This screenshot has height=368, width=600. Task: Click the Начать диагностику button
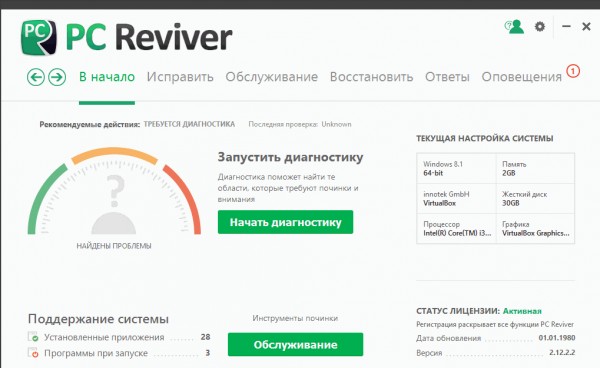(285, 222)
